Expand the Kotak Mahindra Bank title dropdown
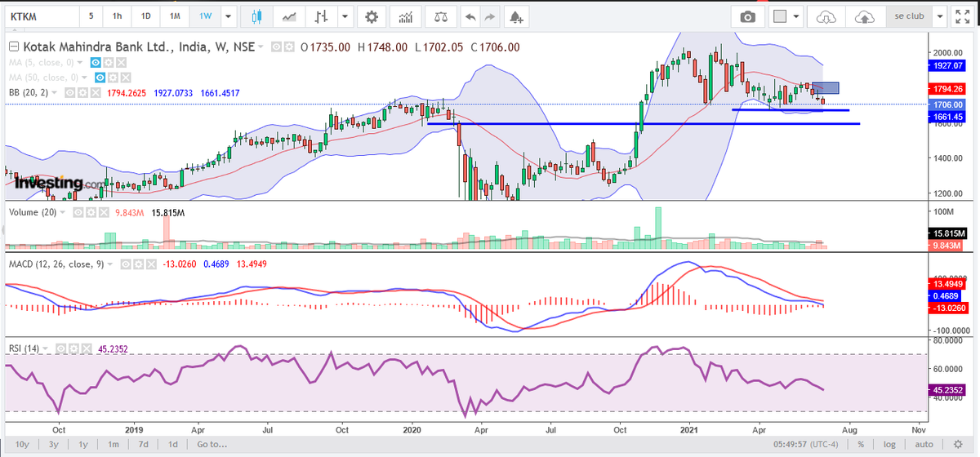 [261, 47]
